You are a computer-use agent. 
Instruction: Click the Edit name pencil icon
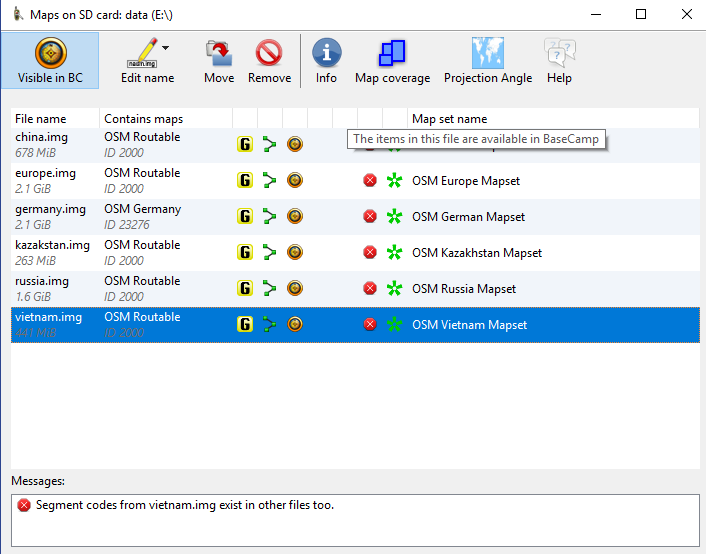pos(142,53)
